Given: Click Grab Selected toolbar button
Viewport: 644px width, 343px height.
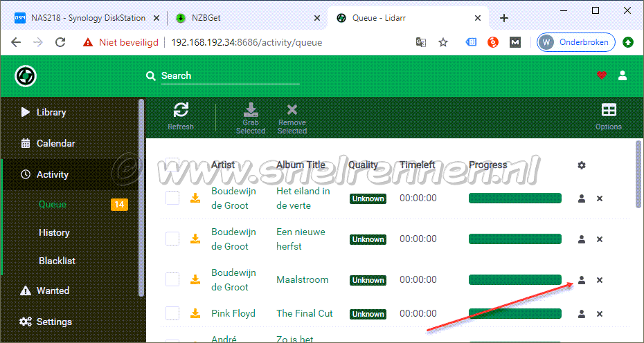Looking at the screenshot, I should tap(251, 118).
